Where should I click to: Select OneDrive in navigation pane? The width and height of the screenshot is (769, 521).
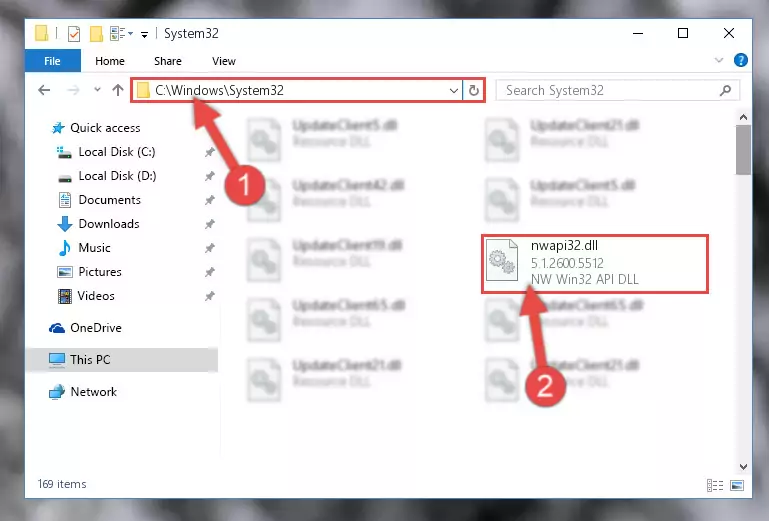click(x=96, y=328)
